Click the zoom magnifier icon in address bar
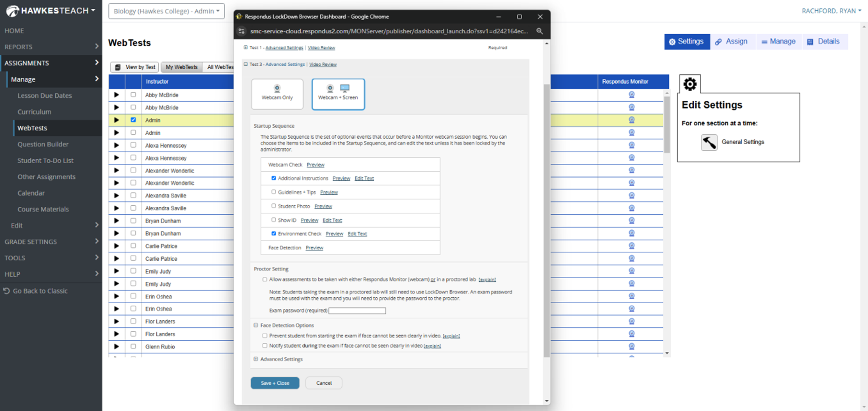Viewport: 868px width, 411px height. pos(539,31)
